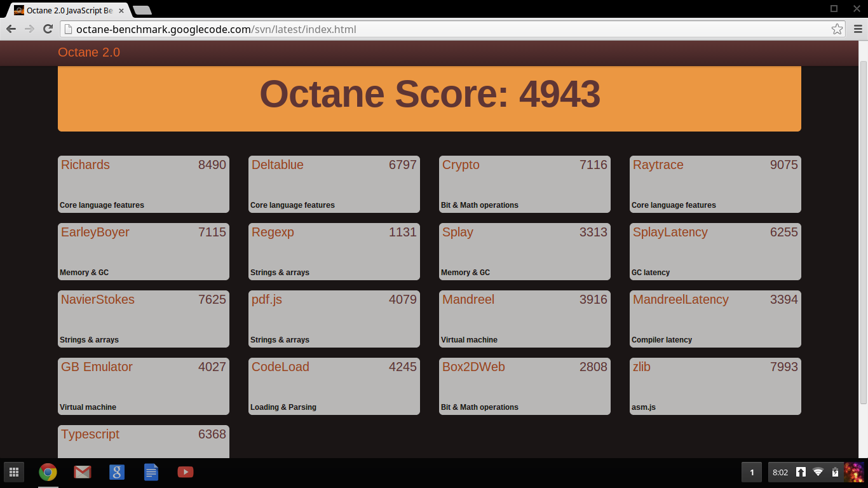Select the MandreelLatency benchmark name

(681, 300)
